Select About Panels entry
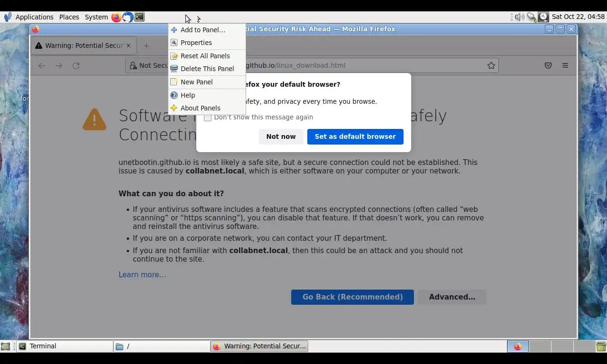Image resolution: width=607 pixels, height=364 pixels. point(207,108)
